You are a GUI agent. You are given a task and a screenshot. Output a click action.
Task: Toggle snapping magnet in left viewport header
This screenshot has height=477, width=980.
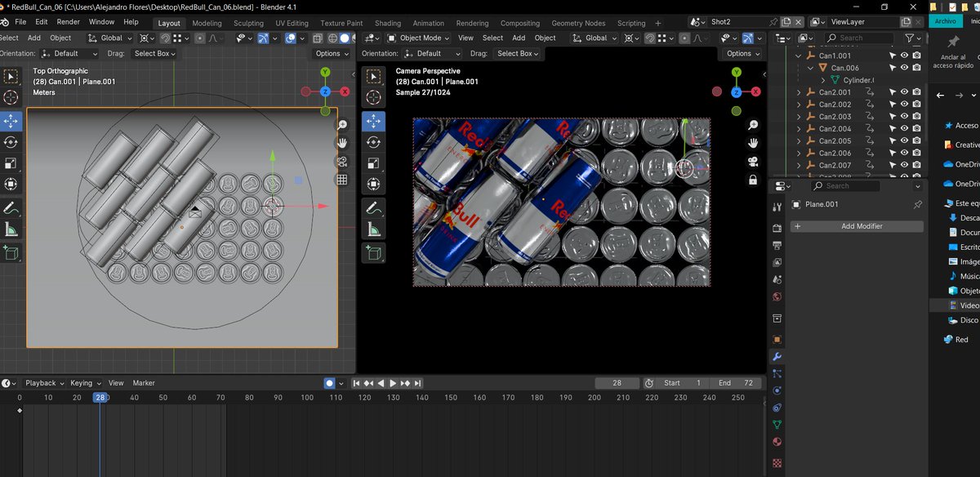(165, 38)
